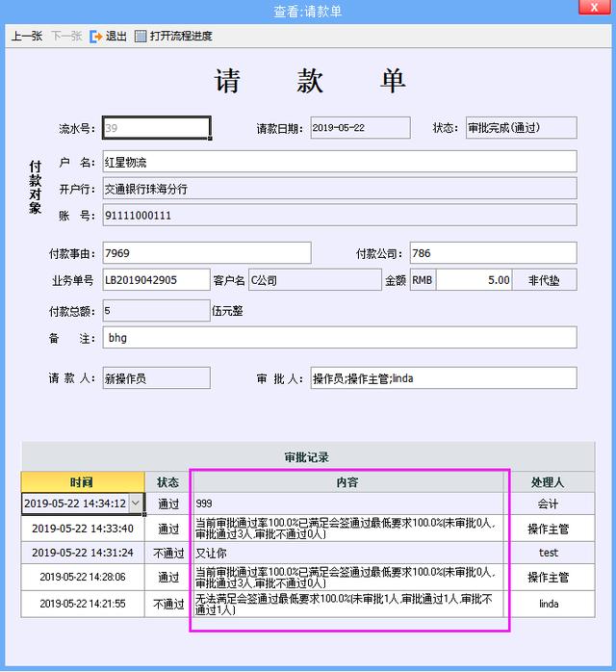Click the 付款总额 field showing 5
616x672 pixels.
156,311
